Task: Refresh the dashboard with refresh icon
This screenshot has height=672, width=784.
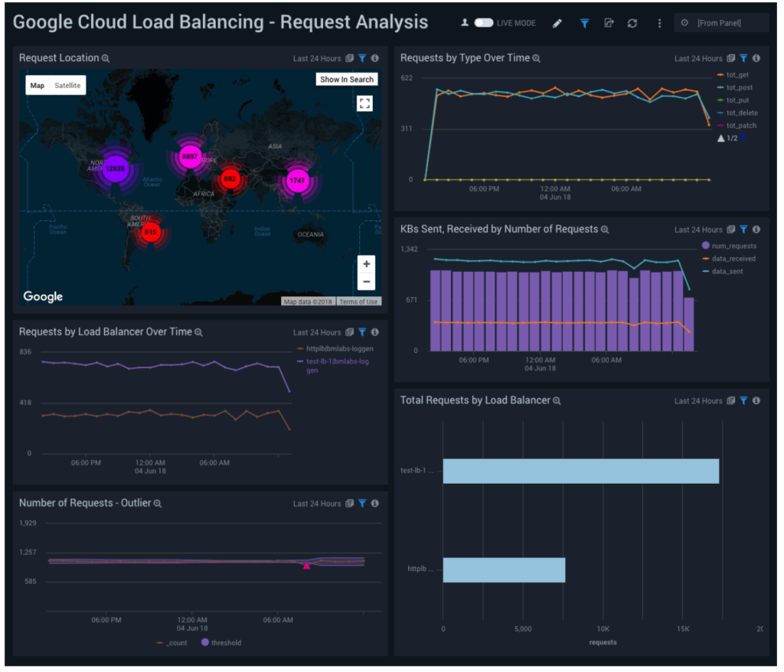Action: (x=632, y=24)
